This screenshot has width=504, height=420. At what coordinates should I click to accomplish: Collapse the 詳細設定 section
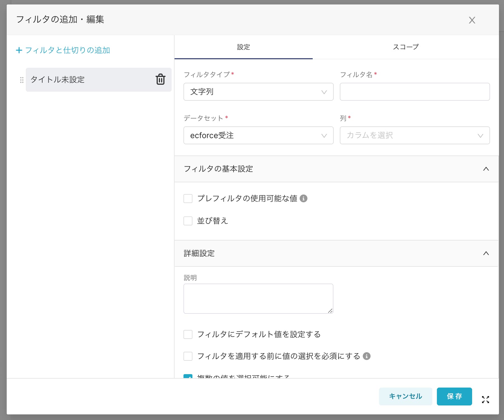[336, 253]
